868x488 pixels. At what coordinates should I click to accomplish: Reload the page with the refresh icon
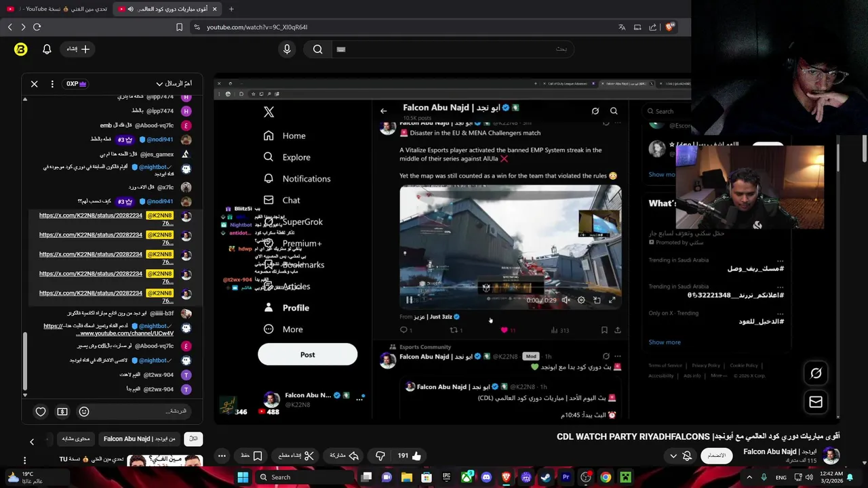(x=37, y=27)
